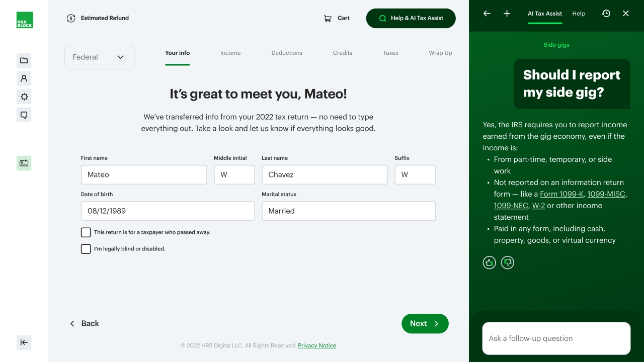
Task: Open chat history in AI Tax Assist
Action: coord(606,14)
